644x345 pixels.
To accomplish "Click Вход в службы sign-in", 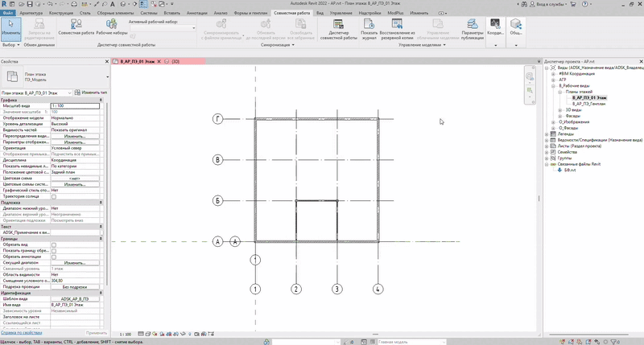I will click(x=551, y=4).
